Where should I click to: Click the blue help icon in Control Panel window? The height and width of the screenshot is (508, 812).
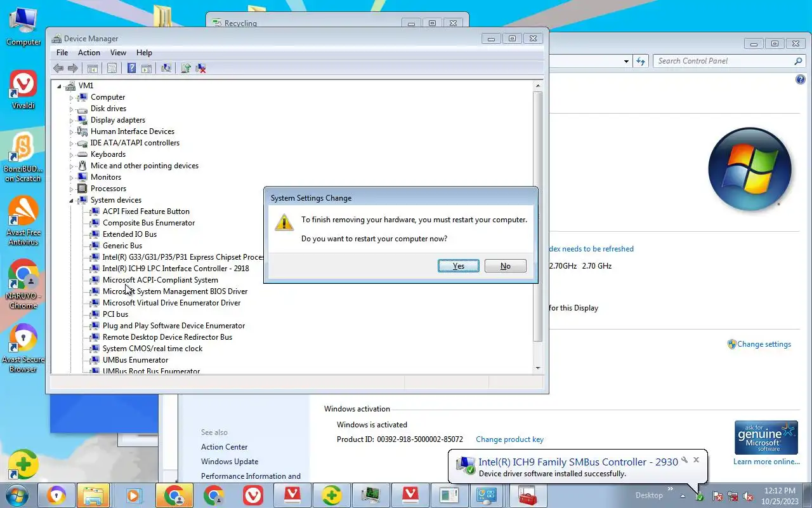click(x=800, y=80)
